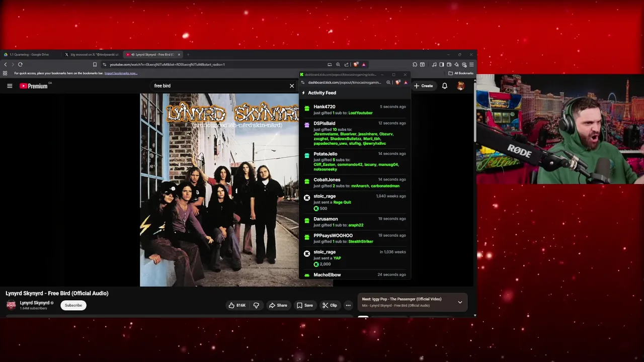The height and width of the screenshot is (362, 644).
Task: Open Hank4720 in activity feed
Action: click(325, 107)
